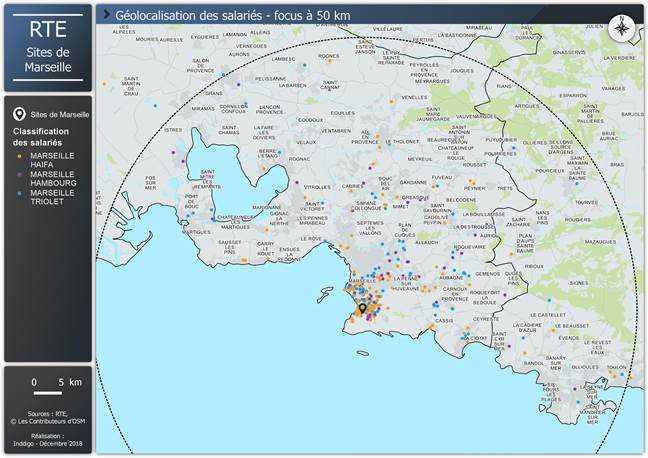Click the Sites de Marseille pin icon in legend
The height and width of the screenshot is (458, 648).
pos(19,115)
